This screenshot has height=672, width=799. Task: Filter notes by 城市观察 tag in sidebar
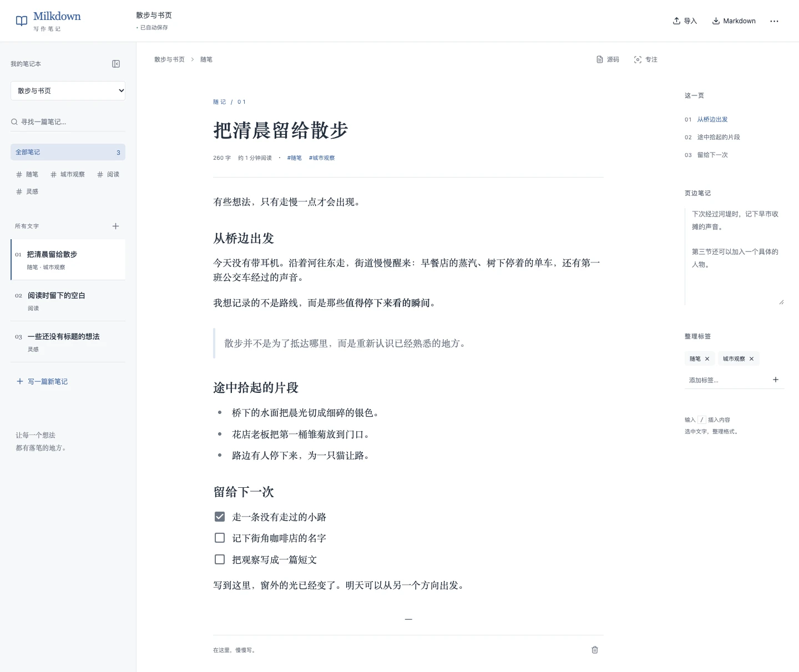coord(68,174)
